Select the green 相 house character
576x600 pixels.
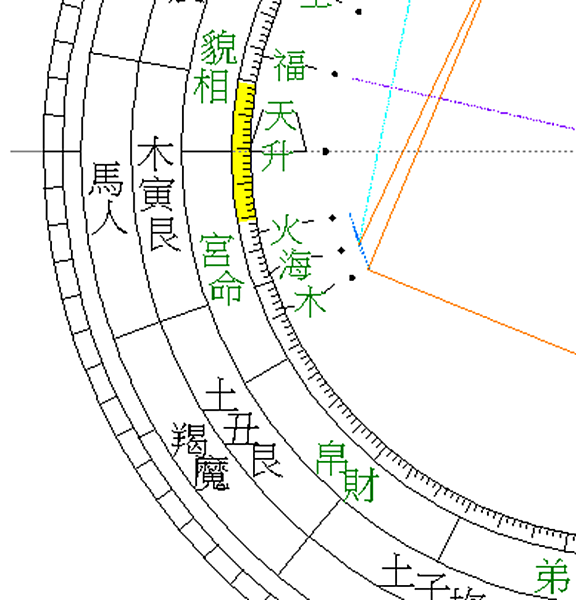211,86
